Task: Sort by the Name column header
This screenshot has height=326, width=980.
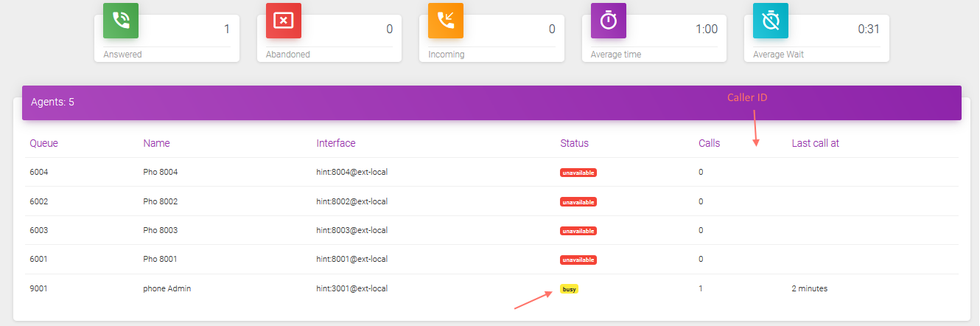Action: 156,143
